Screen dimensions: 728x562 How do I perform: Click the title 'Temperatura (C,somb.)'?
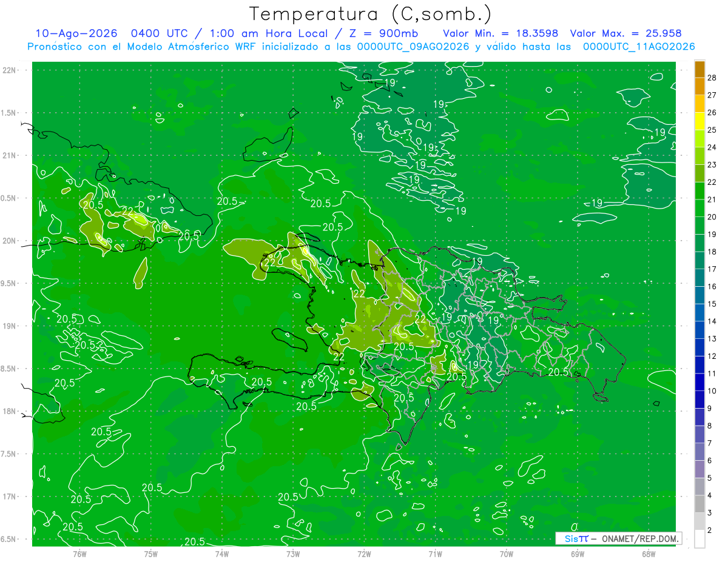pos(371,14)
